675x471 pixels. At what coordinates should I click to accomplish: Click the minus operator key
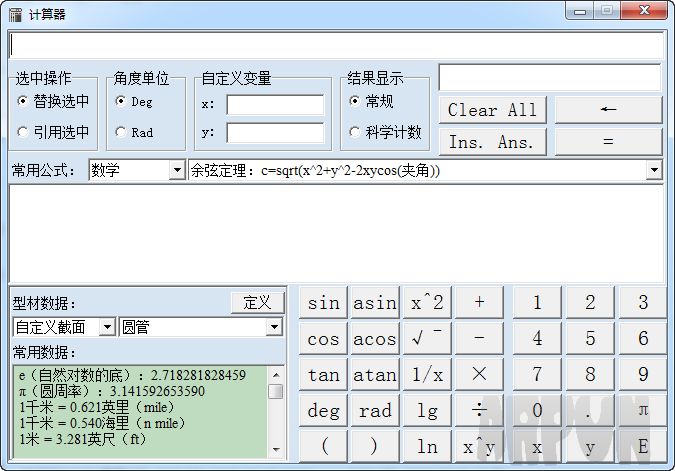click(479, 338)
